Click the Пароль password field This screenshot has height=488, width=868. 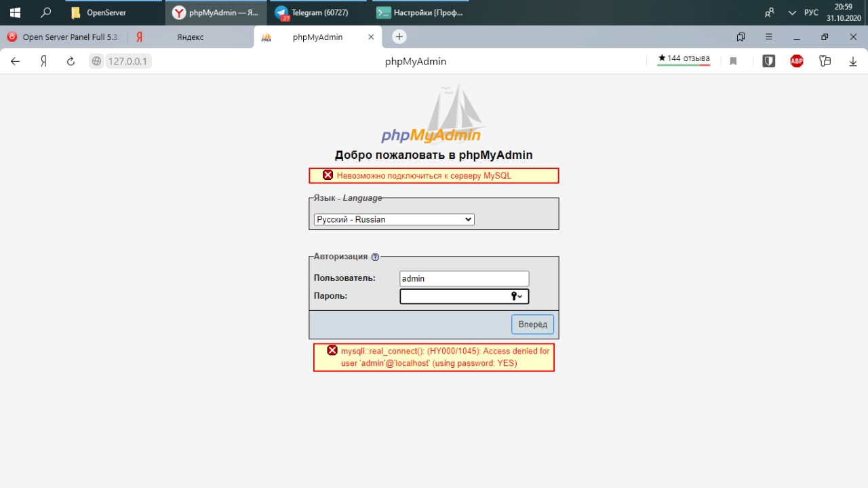pos(464,296)
